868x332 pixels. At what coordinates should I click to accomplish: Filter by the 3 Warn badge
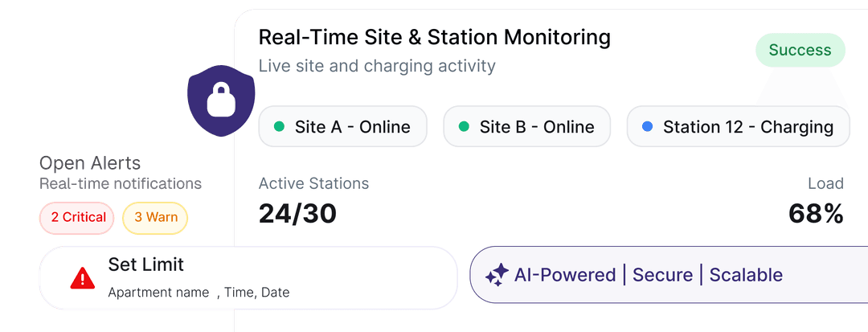click(x=155, y=218)
